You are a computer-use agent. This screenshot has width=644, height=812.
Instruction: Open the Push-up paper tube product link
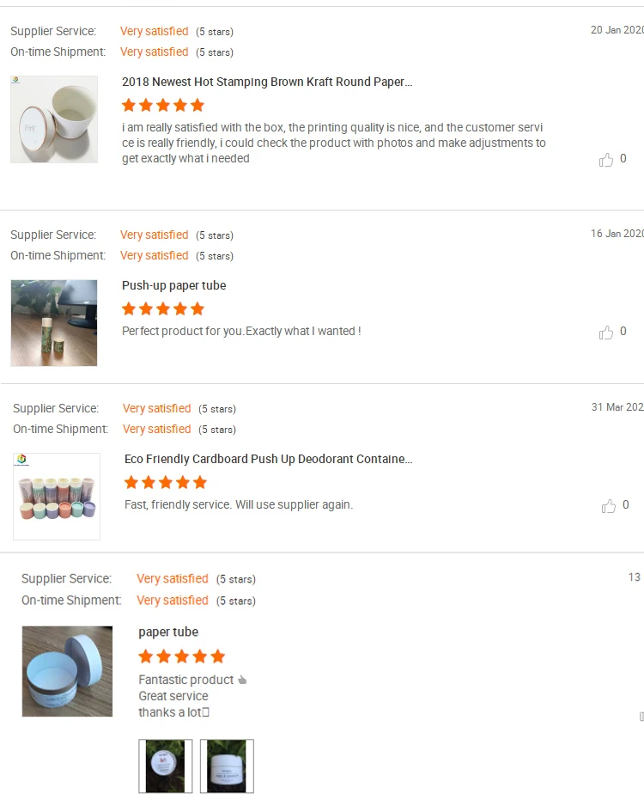tap(174, 285)
